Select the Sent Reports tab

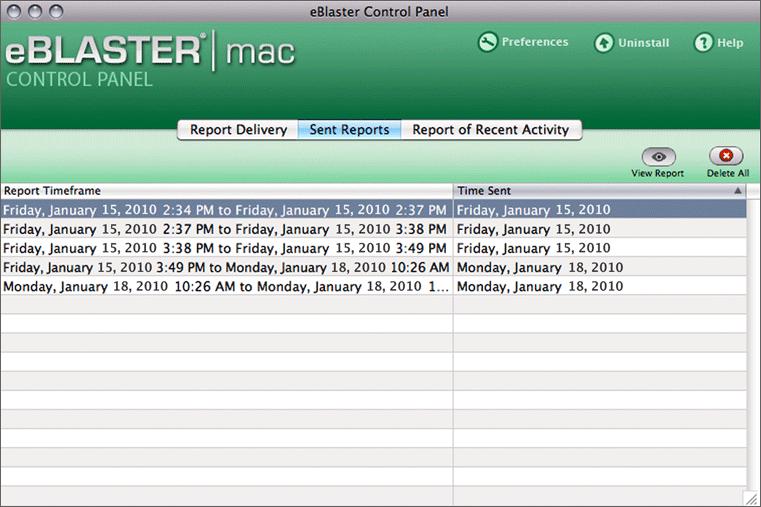tap(349, 130)
